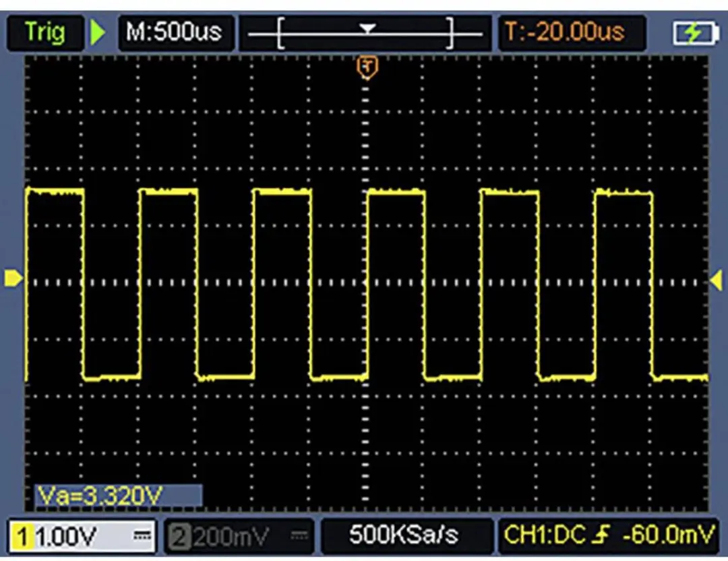Select channel 1 1.00V scale box
Image resolution: width=728 pixels, height=561 pixels.
tap(82, 536)
